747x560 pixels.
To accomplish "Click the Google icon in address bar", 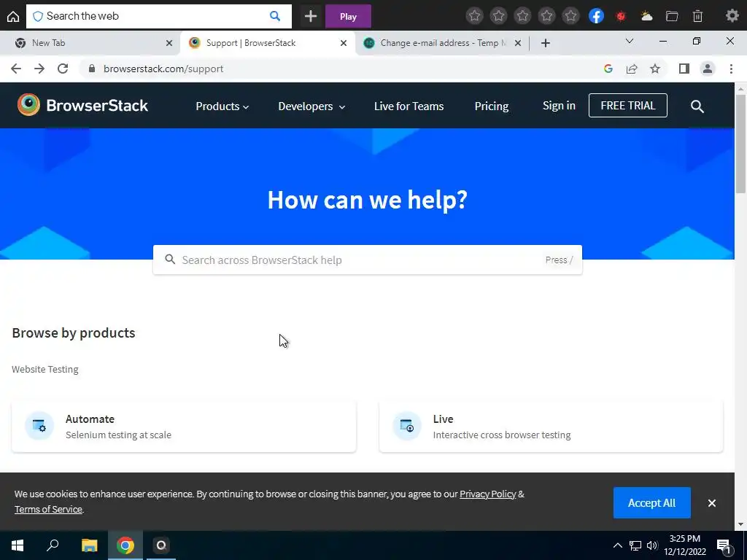I will [x=608, y=69].
